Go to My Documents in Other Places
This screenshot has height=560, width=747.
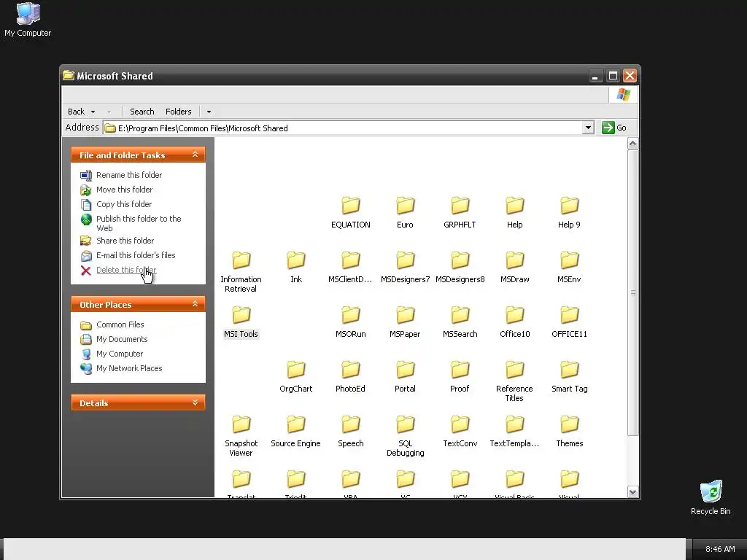122,339
